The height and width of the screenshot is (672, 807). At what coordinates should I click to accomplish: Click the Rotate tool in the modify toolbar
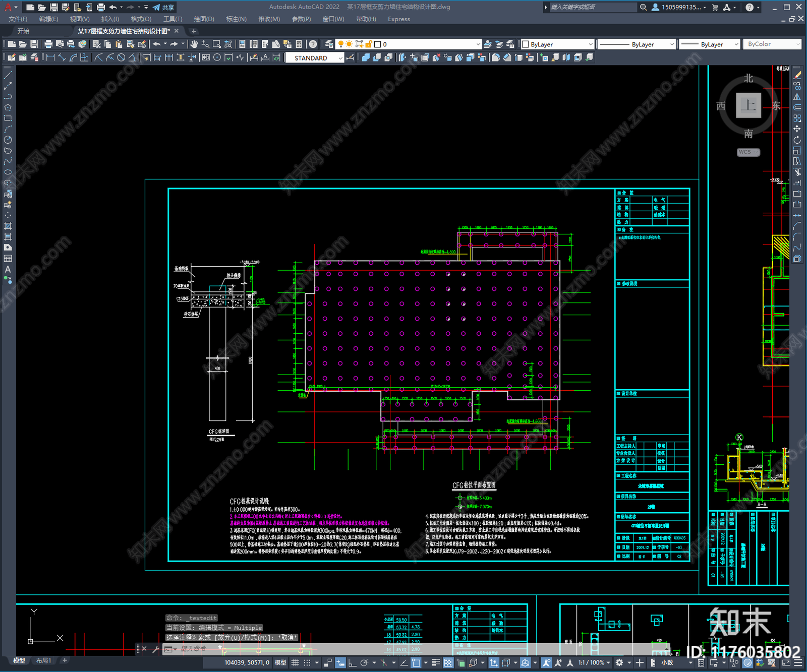pyautogui.click(x=797, y=140)
